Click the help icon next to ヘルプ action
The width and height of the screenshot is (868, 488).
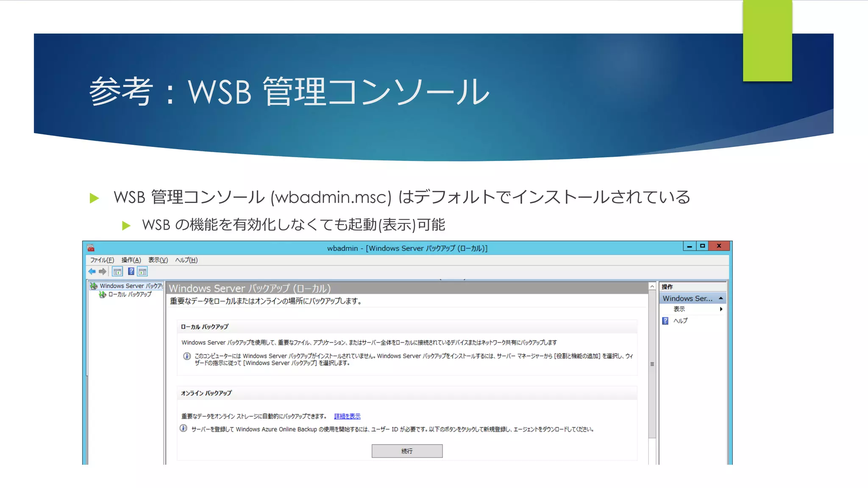(x=665, y=321)
